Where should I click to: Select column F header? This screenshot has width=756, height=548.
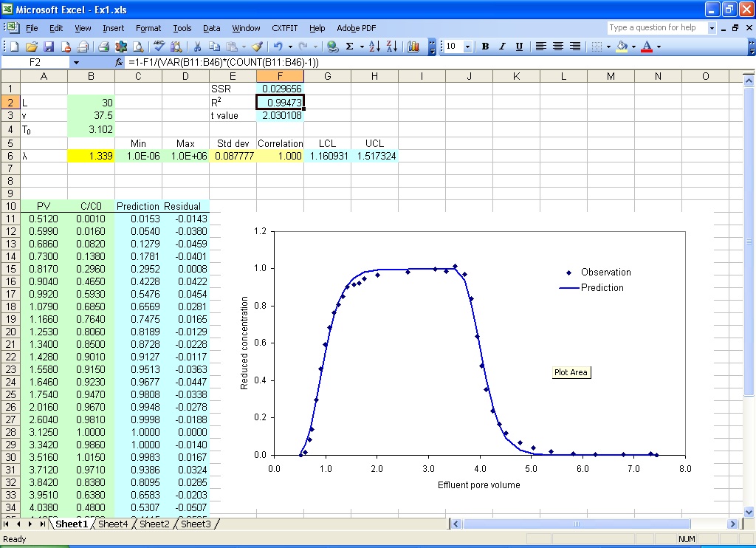(280, 76)
